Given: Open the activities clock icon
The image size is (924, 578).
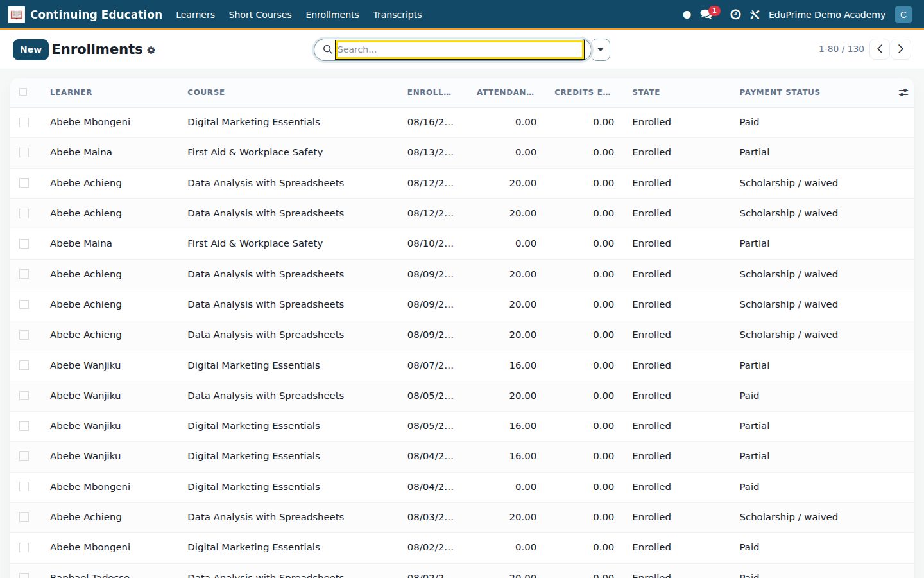Looking at the screenshot, I should pyautogui.click(x=735, y=15).
